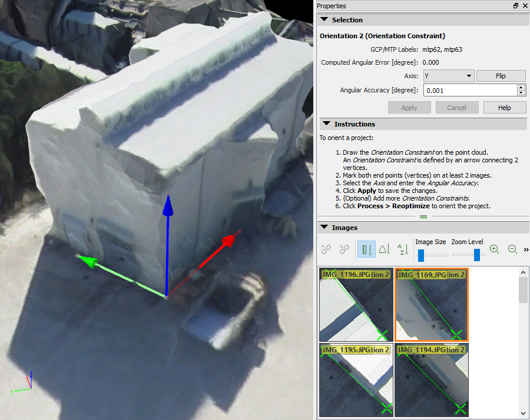This screenshot has width=530, height=420.
Task: Click the add link mark icon
Action: click(x=326, y=249)
